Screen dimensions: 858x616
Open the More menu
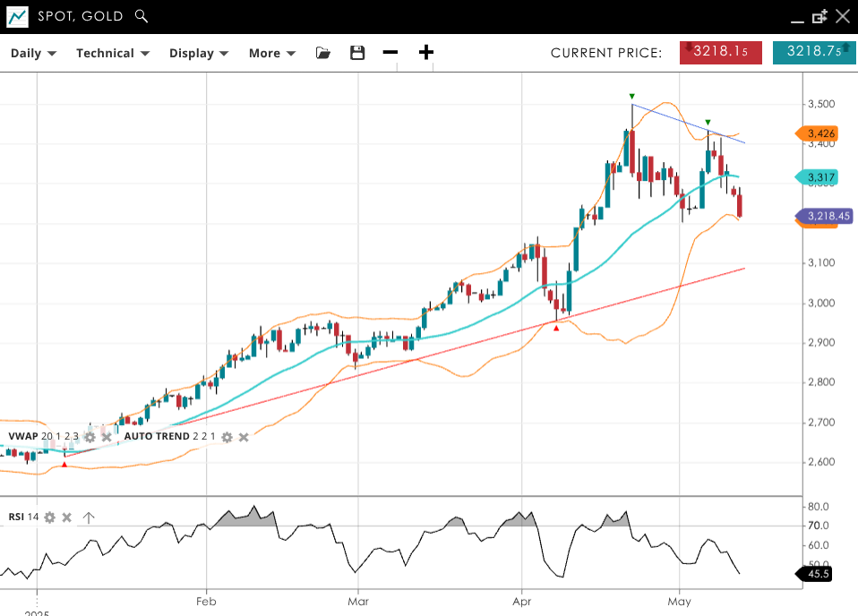tap(271, 53)
